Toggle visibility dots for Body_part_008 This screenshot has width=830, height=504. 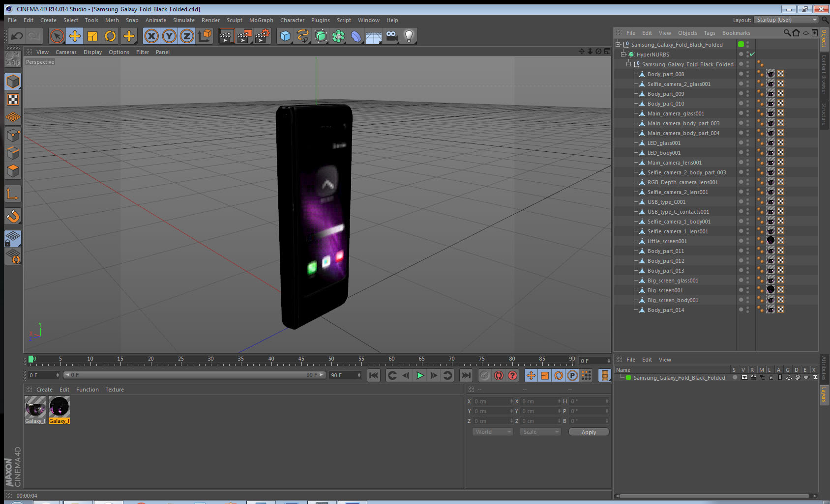[747, 74]
